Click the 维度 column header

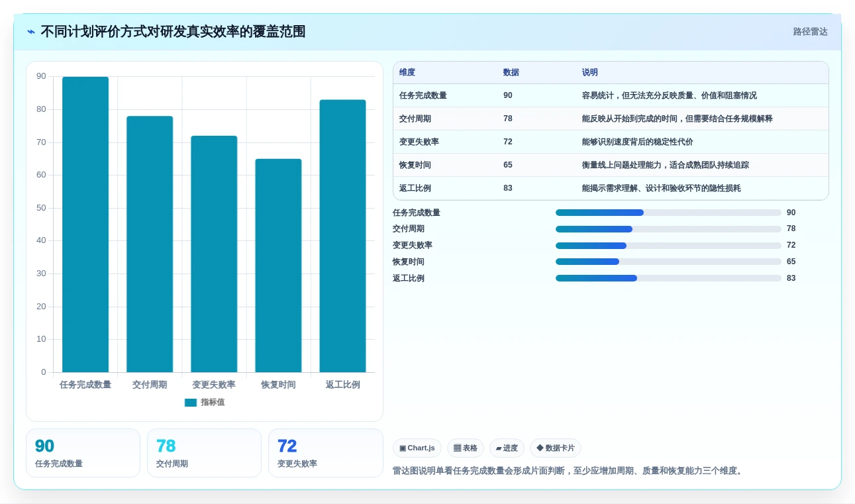[x=407, y=72]
